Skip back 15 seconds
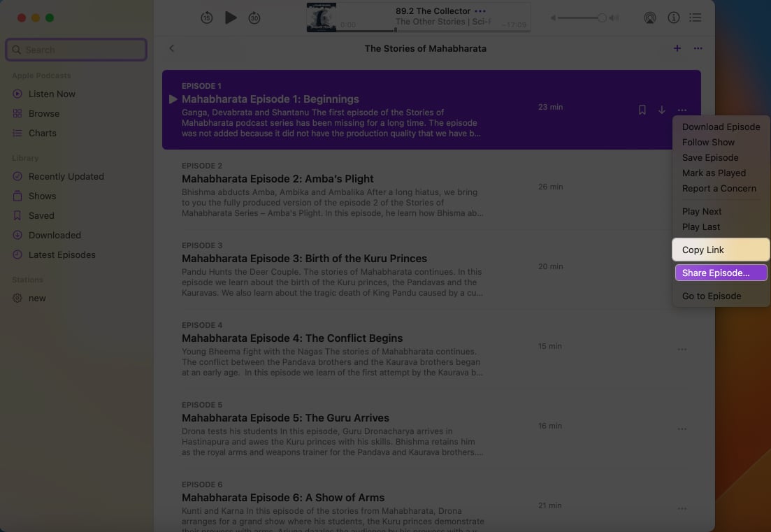The height and width of the screenshot is (532, 771). point(206,17)
